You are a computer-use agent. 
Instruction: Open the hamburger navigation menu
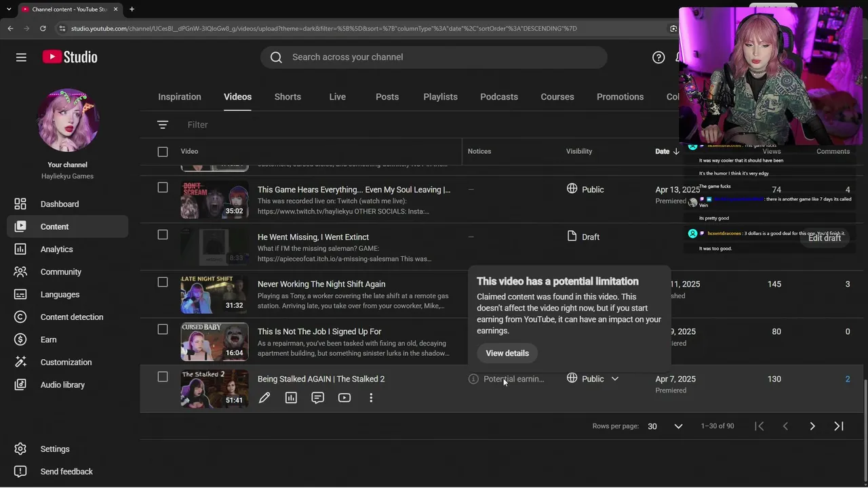point(21,57)
